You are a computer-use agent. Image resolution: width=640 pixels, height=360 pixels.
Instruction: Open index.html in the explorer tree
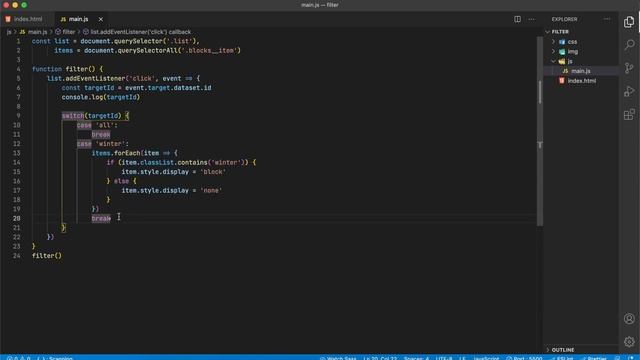[581, 81]
